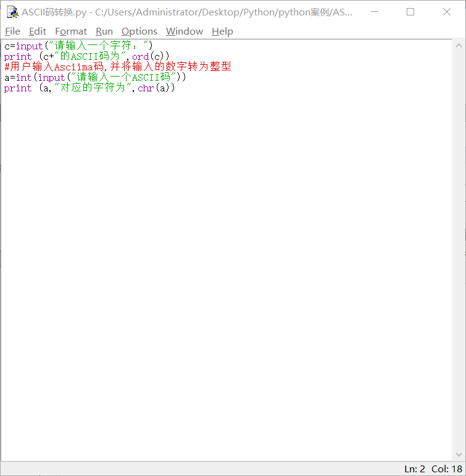Click the Ln: 2 status indicator
The height and width of the screenshot is (476, 466).
[414, 469]
